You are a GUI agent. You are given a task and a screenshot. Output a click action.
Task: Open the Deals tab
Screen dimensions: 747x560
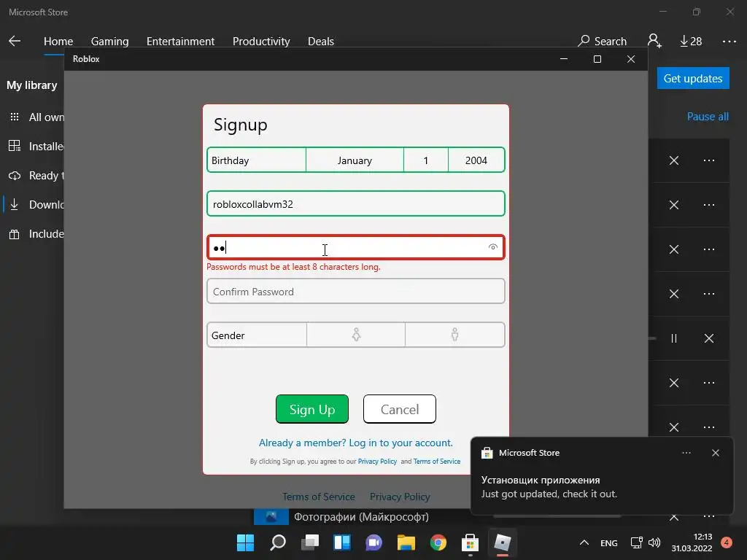[321, 42]
